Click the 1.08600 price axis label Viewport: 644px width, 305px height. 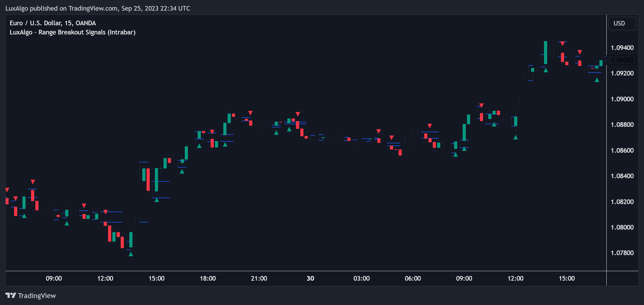[x=622, y=150]
